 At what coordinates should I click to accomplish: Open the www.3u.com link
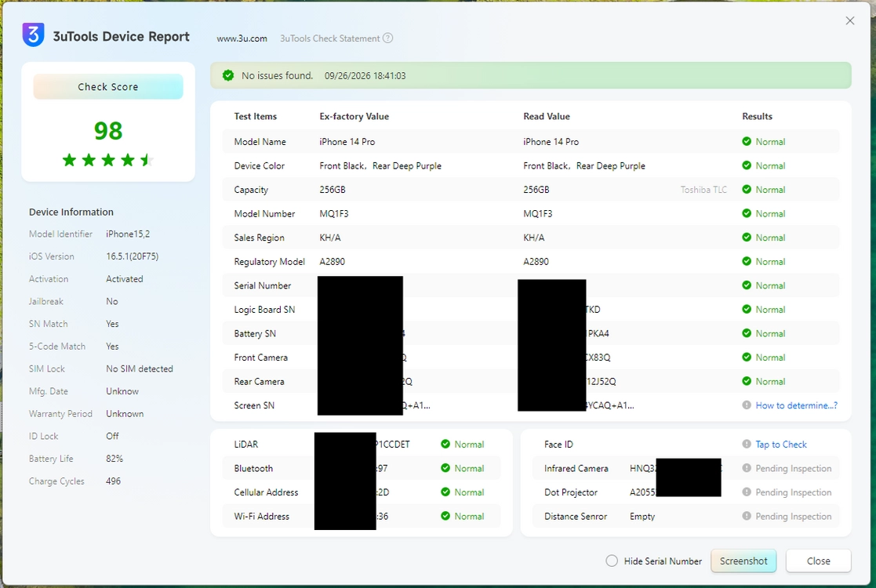(x=242, y=38)
